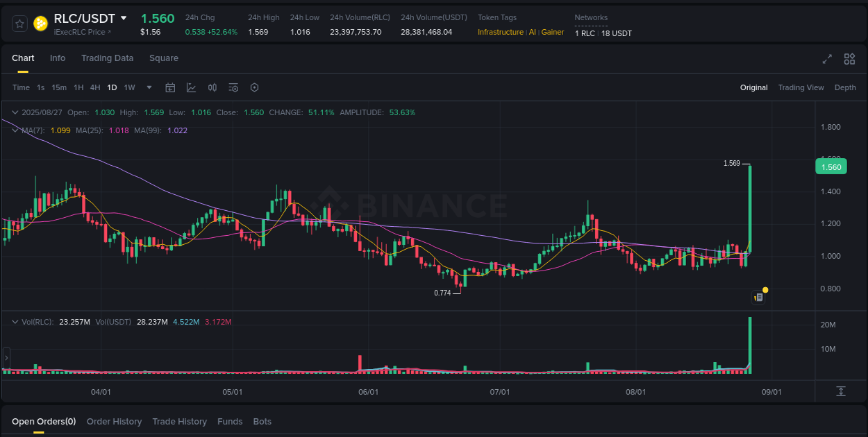The image size is (868, 437).
Task: Collapse the MA indicator row chevron
Action: pos(15,130)
